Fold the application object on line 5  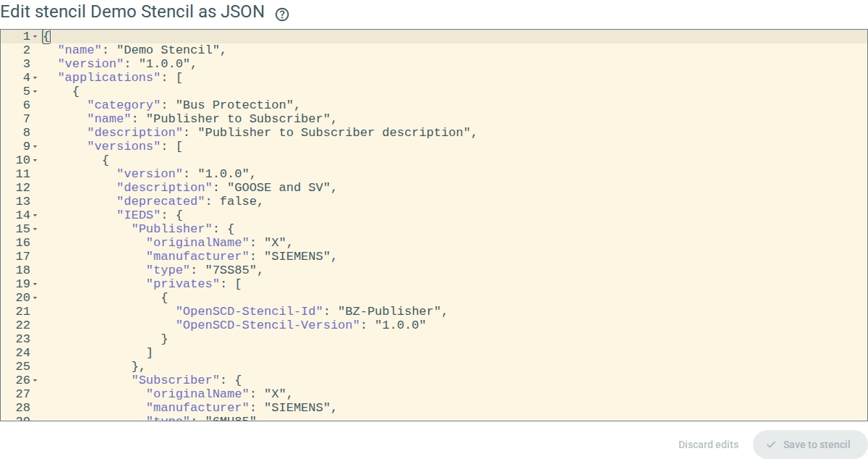coord(35,91)
